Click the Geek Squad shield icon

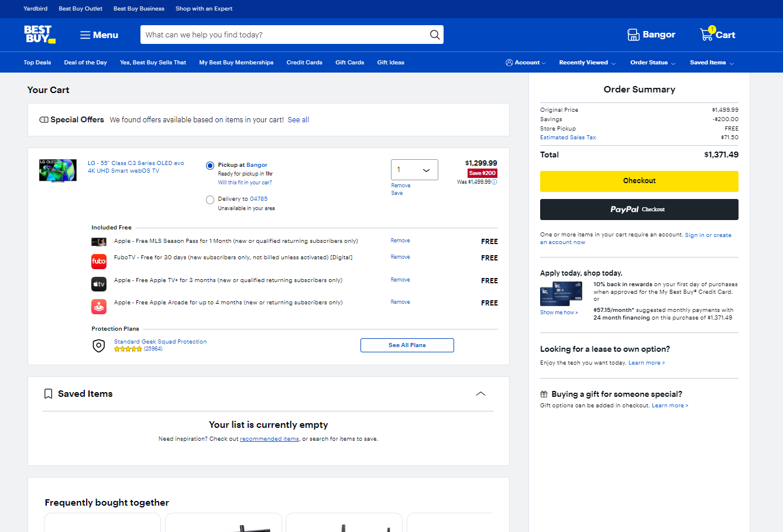pyautogui.click(x=99, y=346)
